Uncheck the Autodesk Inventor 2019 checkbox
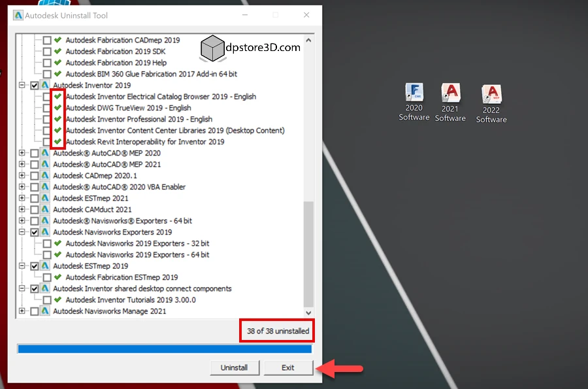The image size is (588, 389). tap(35, 86)
